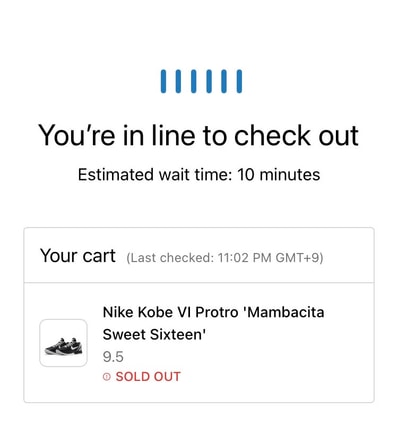Click the word 'Mambacita in product title

point(285,312)
